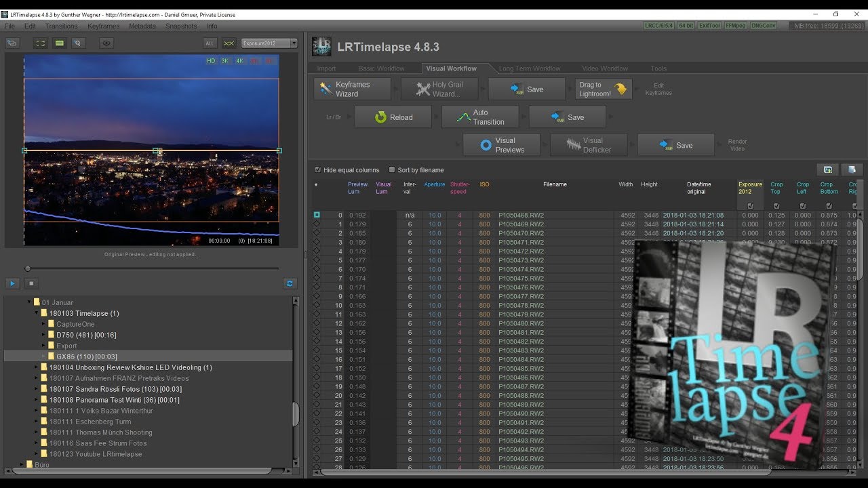Click the selected keyframe marker of row 0
The image size is (868, 488).
pyautogui.click(x=317, y=215)
